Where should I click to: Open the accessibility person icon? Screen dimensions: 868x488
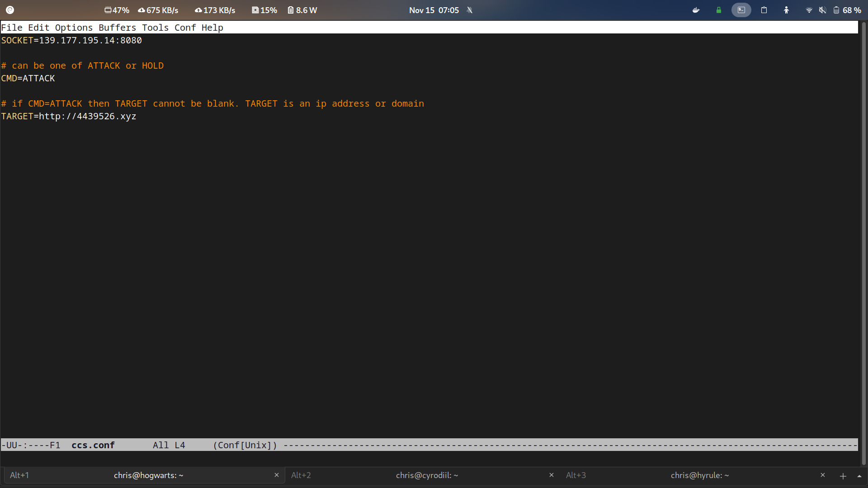[787, 10]
